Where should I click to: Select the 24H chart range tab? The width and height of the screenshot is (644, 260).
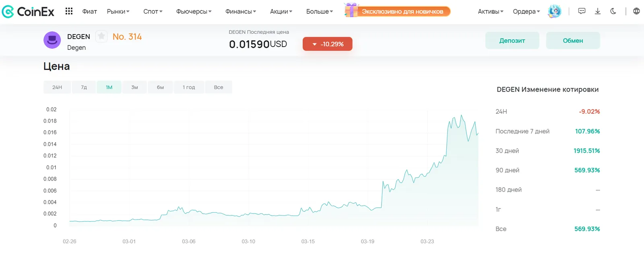[57, 87]
